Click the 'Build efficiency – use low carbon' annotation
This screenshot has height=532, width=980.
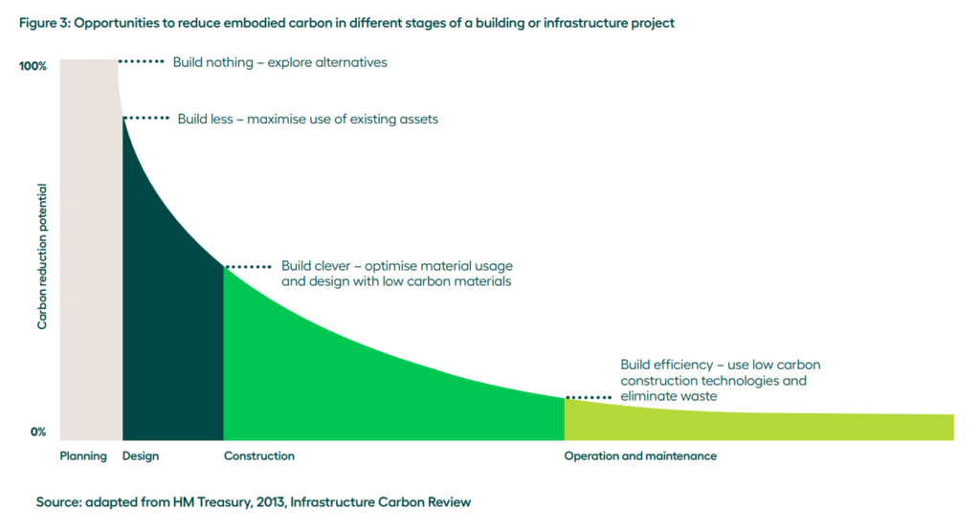(x=720, y=380)
